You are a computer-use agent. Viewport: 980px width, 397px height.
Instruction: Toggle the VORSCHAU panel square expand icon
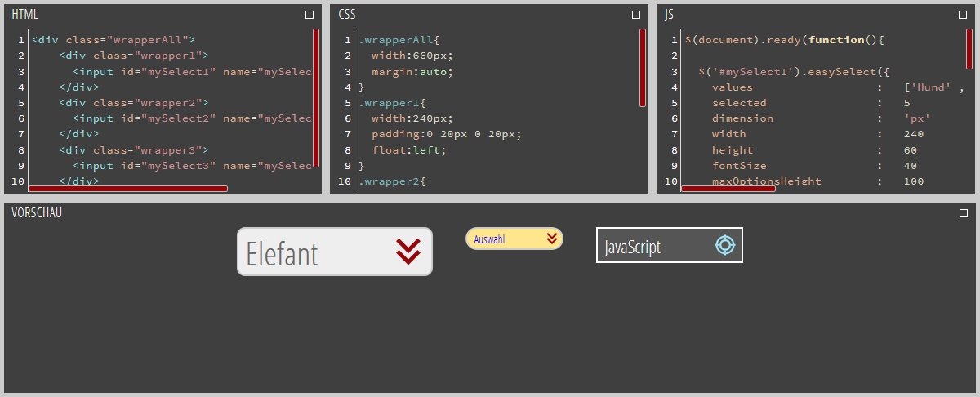963,213
